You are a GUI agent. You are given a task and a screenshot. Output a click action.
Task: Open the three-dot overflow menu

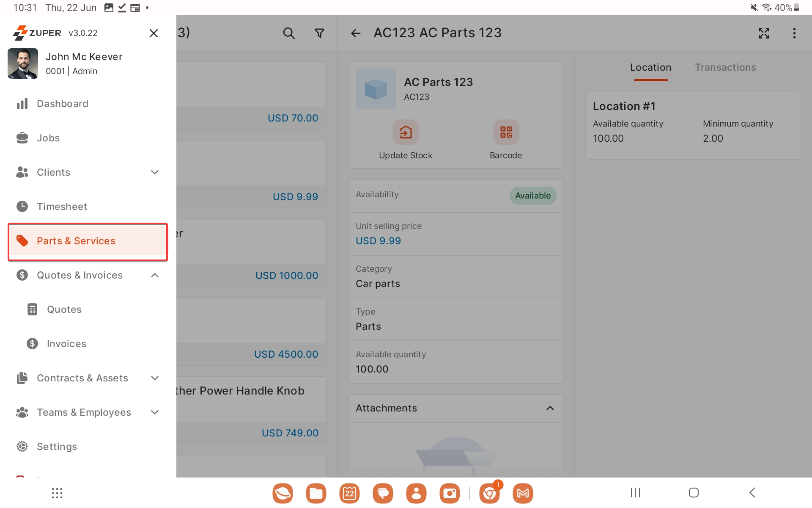click(x=794, y=33)
